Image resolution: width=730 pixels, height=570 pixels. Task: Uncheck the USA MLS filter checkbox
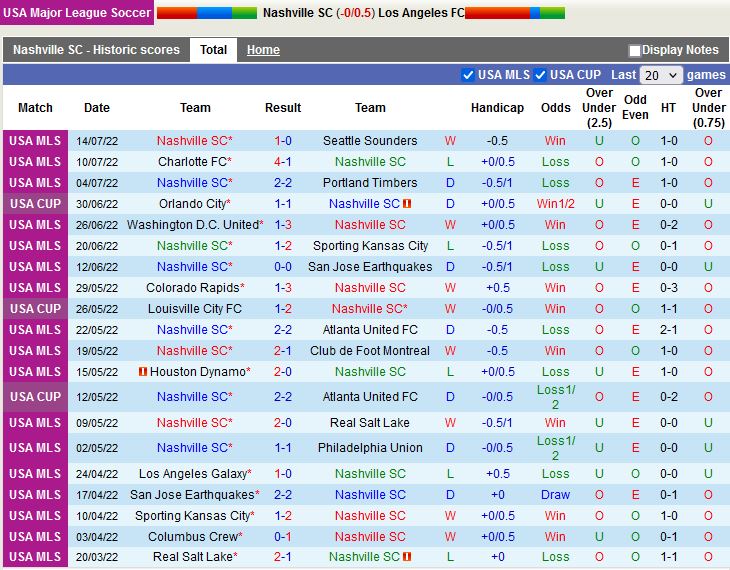(x=468, y=75)
